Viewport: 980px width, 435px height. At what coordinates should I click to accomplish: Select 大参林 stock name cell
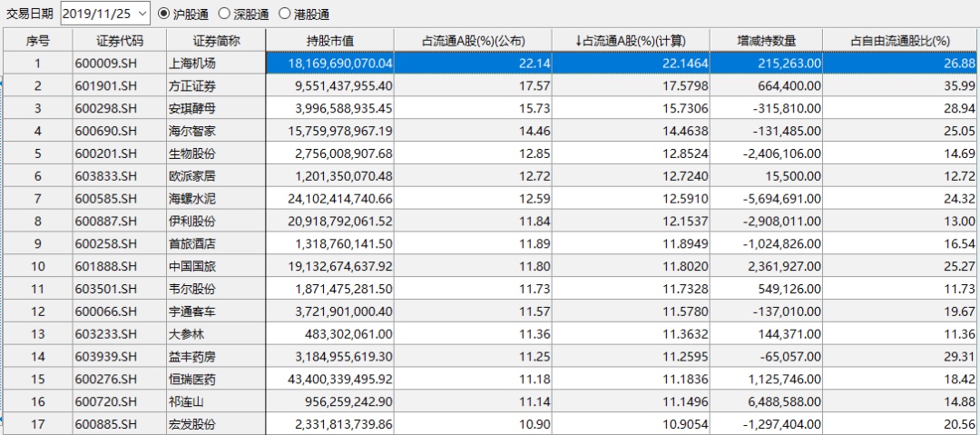point(216,333)
